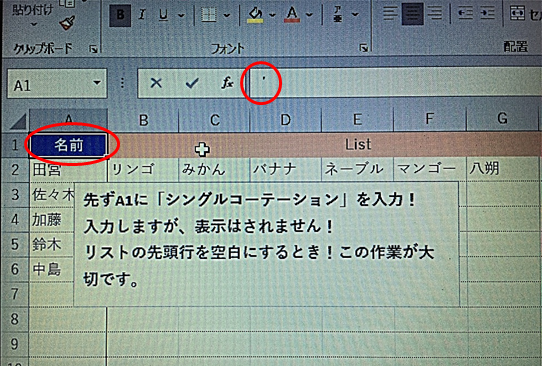Viewport: 542px width, 366px height.
Task: Select cell containing 中島
Action: 52,270
